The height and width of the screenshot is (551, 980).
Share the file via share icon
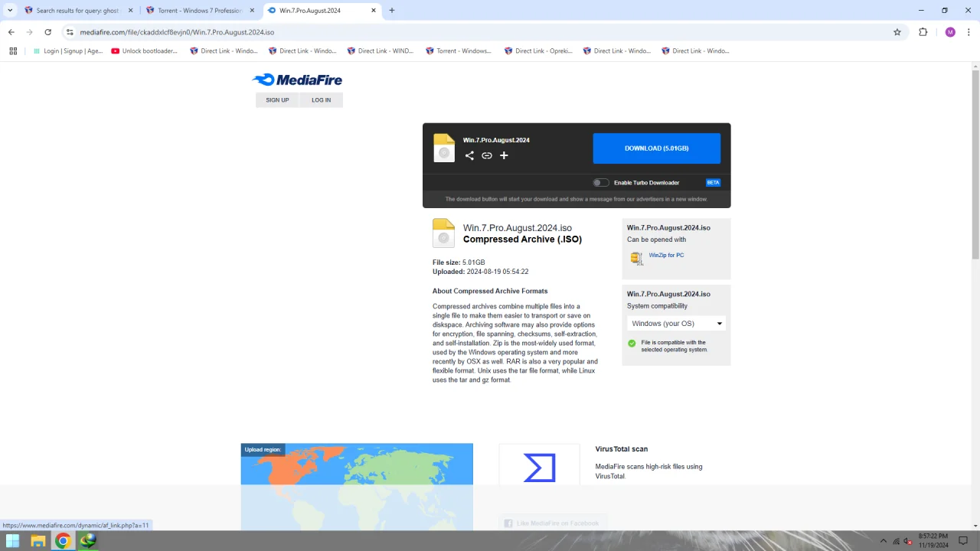pos(469,155)
